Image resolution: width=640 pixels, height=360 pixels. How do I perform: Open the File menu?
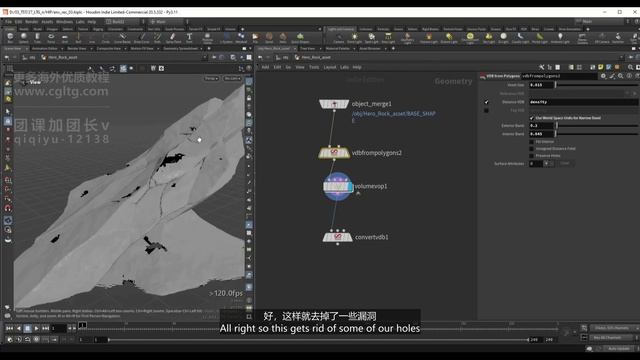pyautogui.click(x=8, y=22)
